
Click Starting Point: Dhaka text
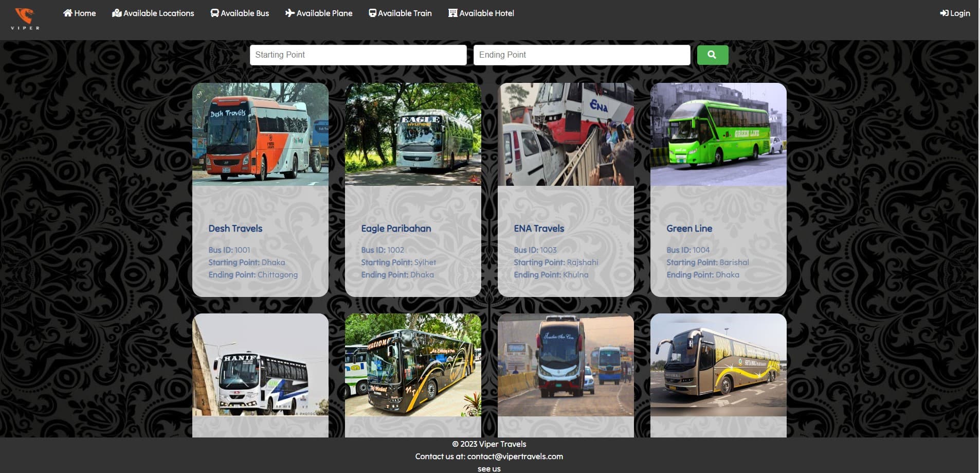[247, 262]
